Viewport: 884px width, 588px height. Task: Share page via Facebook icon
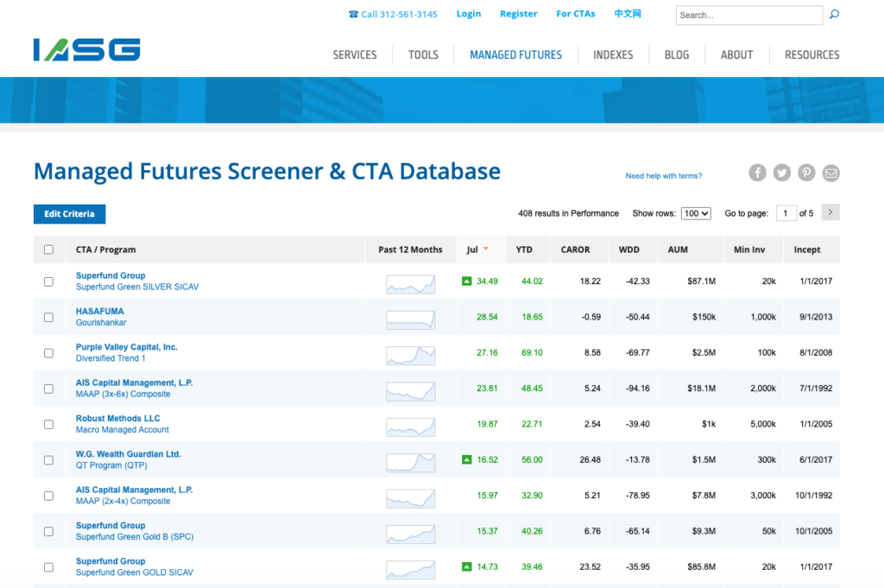(x=757, y=173)
